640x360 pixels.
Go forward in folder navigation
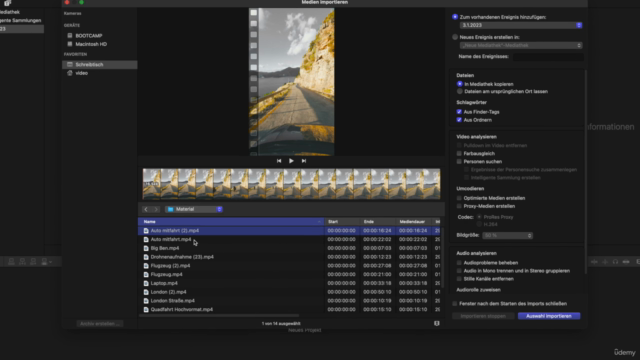point(156,209)
